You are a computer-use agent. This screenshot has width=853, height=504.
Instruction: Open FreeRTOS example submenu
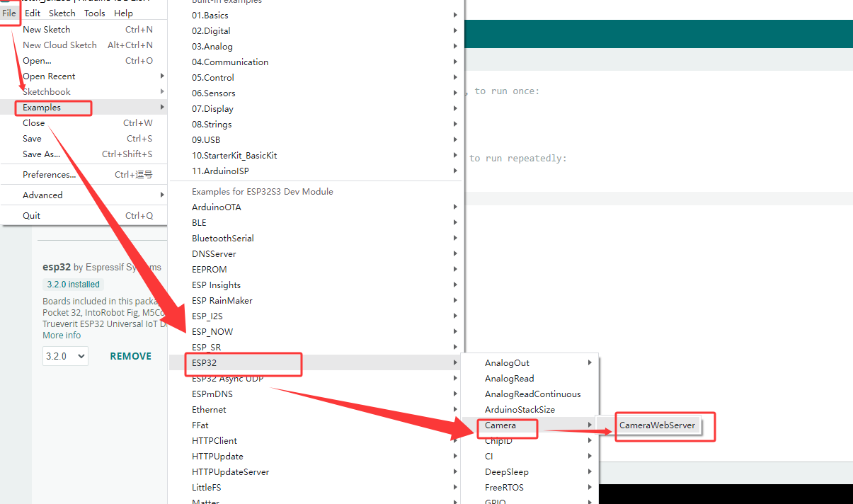click(530, 488)
